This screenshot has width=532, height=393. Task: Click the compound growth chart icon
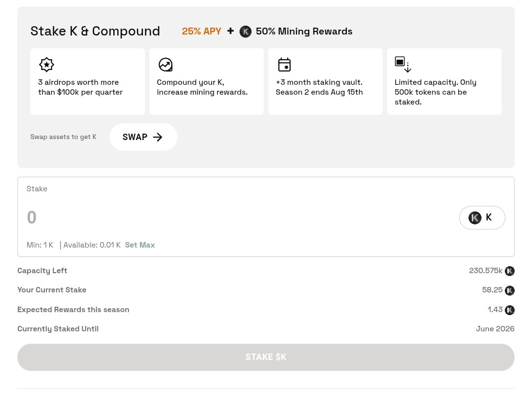[x=166, y=65]
